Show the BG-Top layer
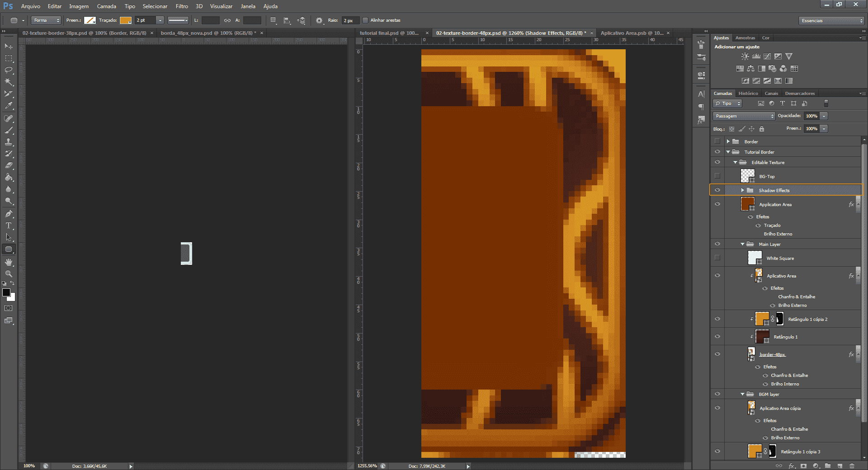The width and height of the screenshot is (868, 470). click(717, 176)
